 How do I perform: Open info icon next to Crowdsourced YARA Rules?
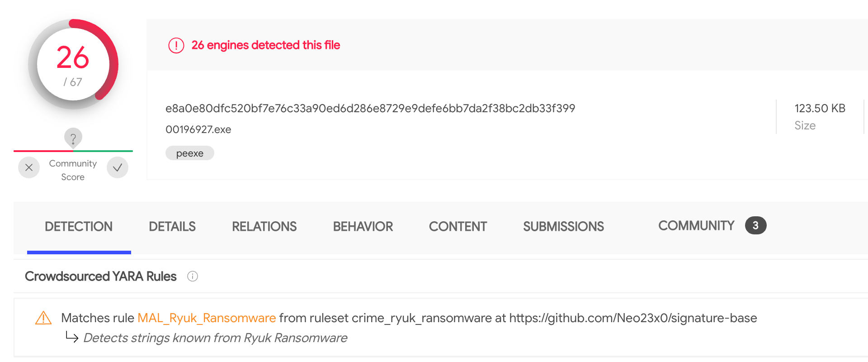193,276
